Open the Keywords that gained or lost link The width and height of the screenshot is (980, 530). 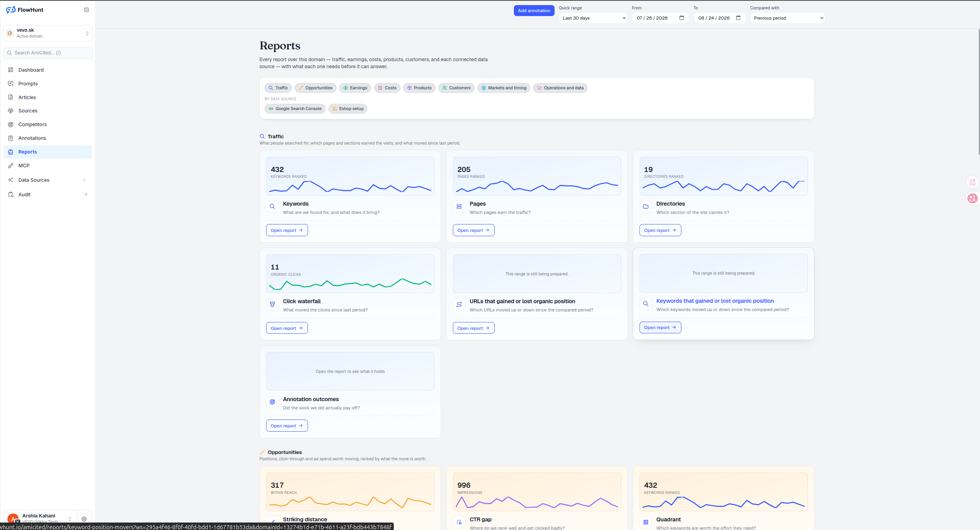coord(715,301)
